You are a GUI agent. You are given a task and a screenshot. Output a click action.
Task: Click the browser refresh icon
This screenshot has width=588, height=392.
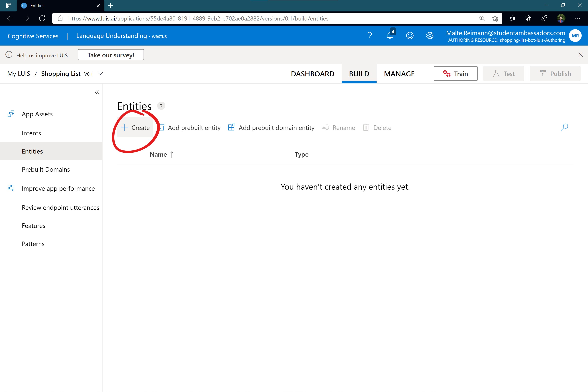[x=42, y=18]
